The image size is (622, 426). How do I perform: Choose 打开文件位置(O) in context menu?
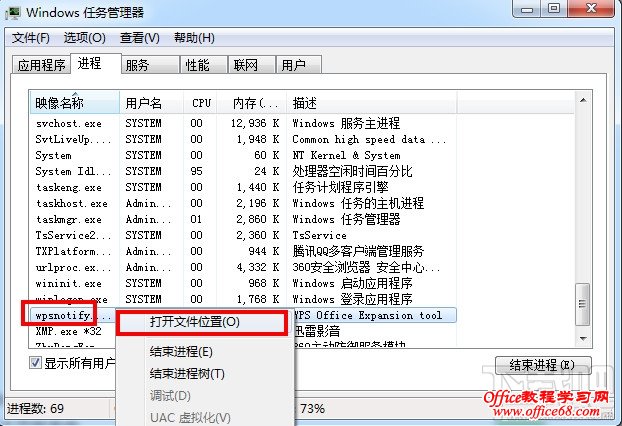tap(195, 322)
